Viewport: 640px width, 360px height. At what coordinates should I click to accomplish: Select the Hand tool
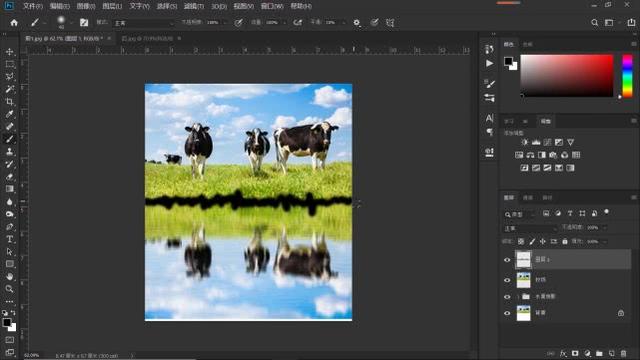coord(9,276)
